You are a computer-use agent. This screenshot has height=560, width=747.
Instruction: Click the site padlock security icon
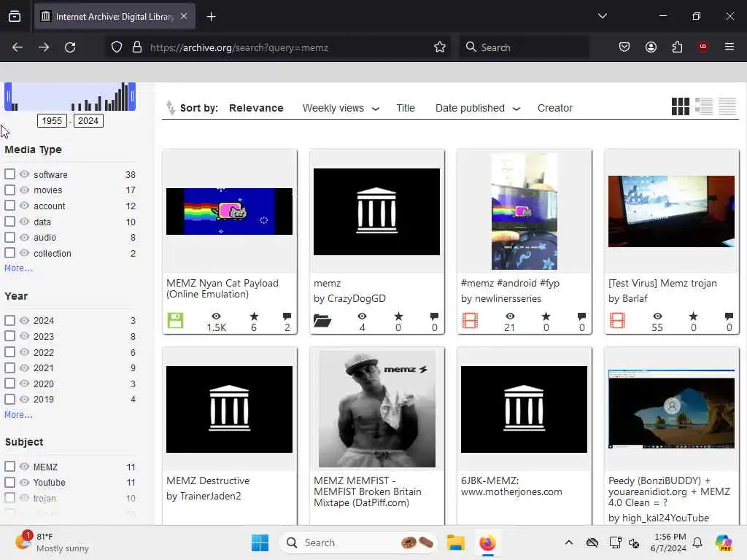tap(137, 47)
